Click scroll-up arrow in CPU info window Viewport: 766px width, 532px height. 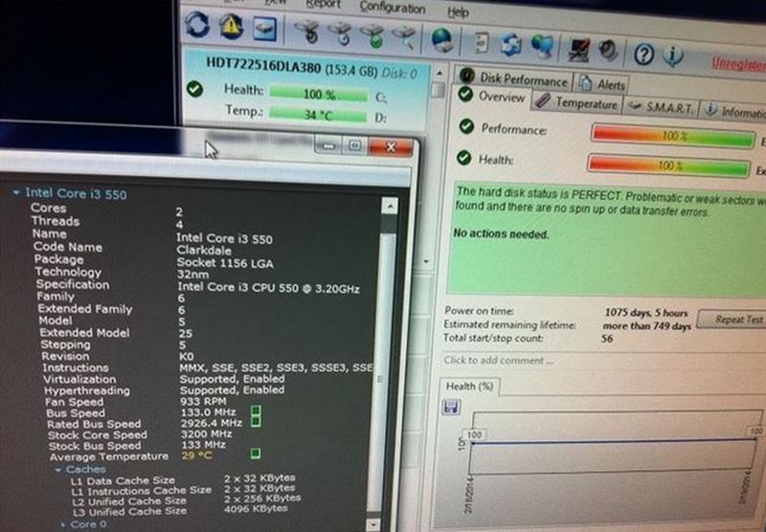390,207
